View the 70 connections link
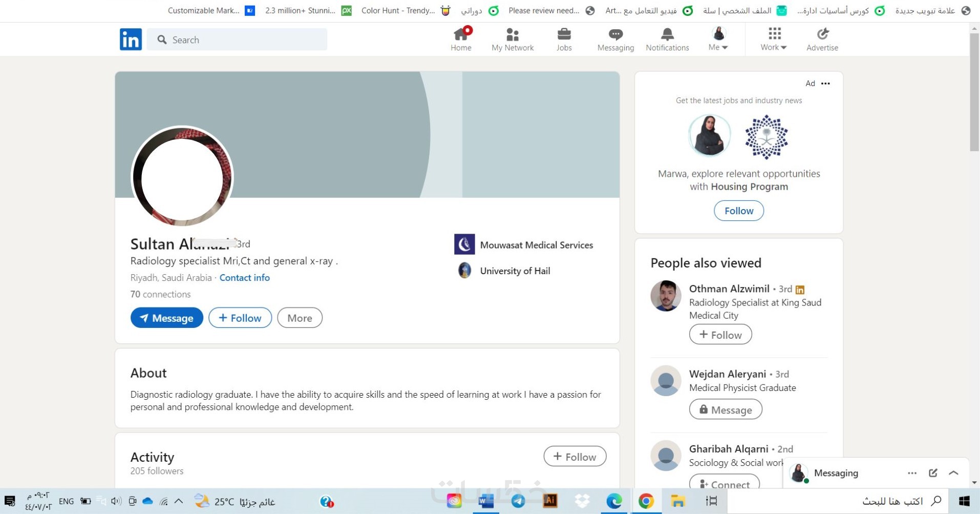980x514 pixels. tap(160, 294)
